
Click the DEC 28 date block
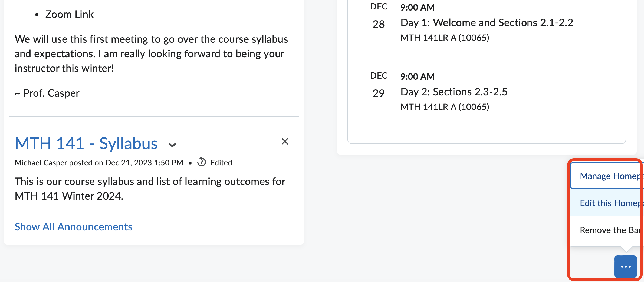pos(379,17)
